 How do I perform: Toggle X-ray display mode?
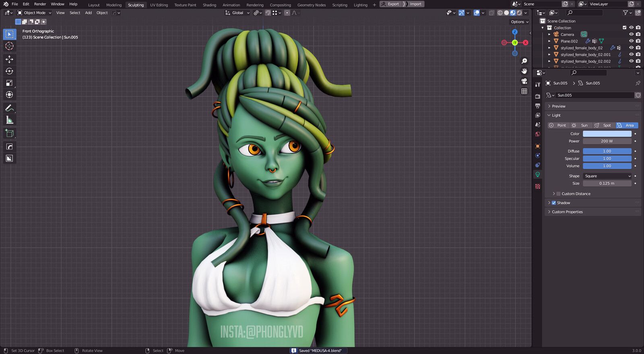[491, 13]
